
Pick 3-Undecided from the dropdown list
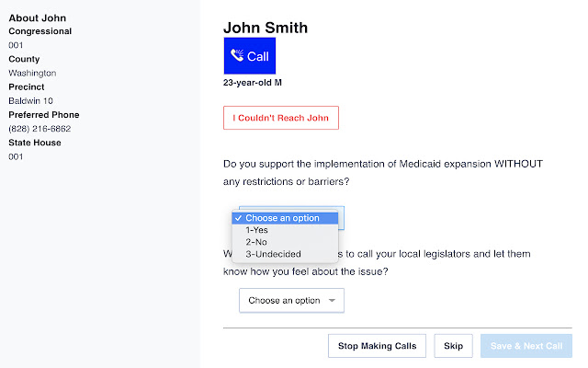pyautogui.click(x=273, y=254)
